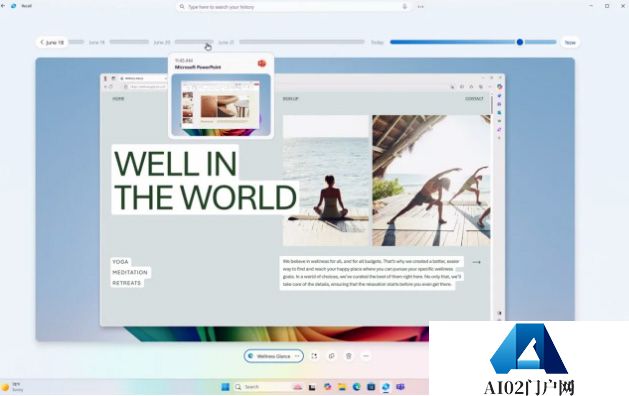Click the CONTACT menu in the captured webpage
This screenshot has width=629, height=396.
[474, 99]
